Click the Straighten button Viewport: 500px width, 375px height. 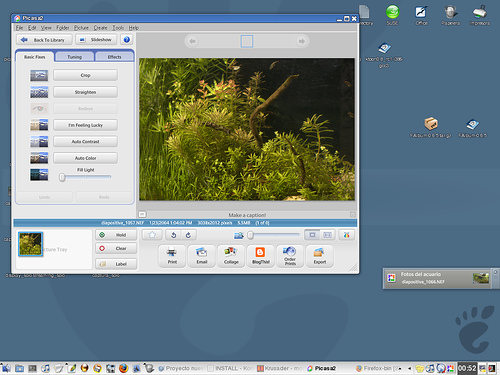85,92
